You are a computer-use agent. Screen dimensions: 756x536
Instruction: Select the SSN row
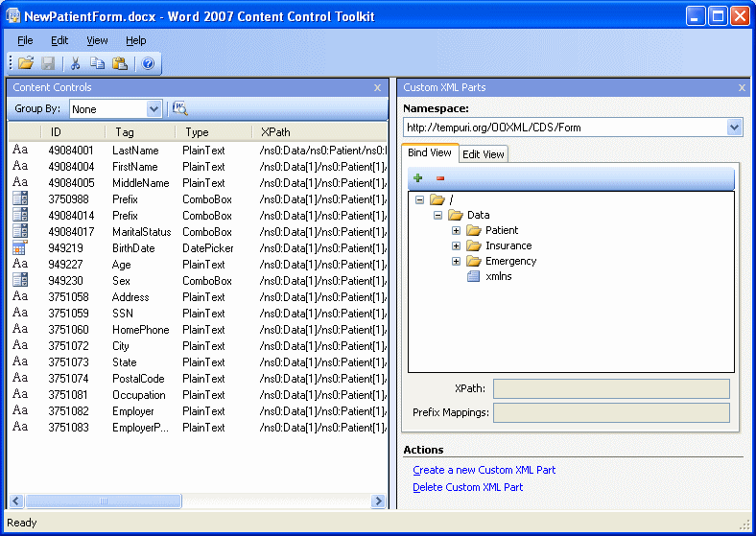coord(198,314)
